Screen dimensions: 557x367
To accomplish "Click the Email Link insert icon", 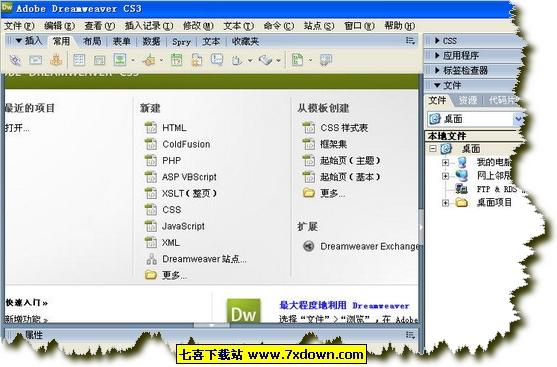I will point(35,60).
